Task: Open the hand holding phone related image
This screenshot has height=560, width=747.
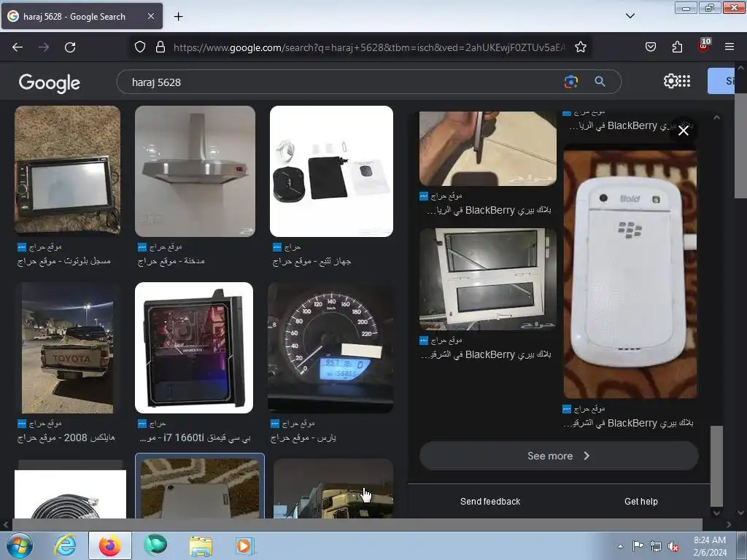Action: (x=488, y=149)
